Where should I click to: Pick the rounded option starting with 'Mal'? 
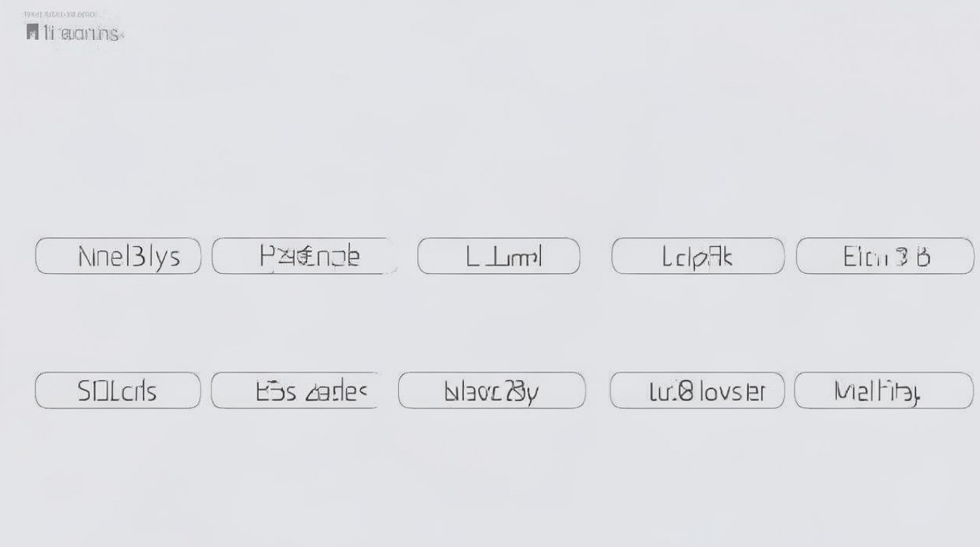click(884, 391)
